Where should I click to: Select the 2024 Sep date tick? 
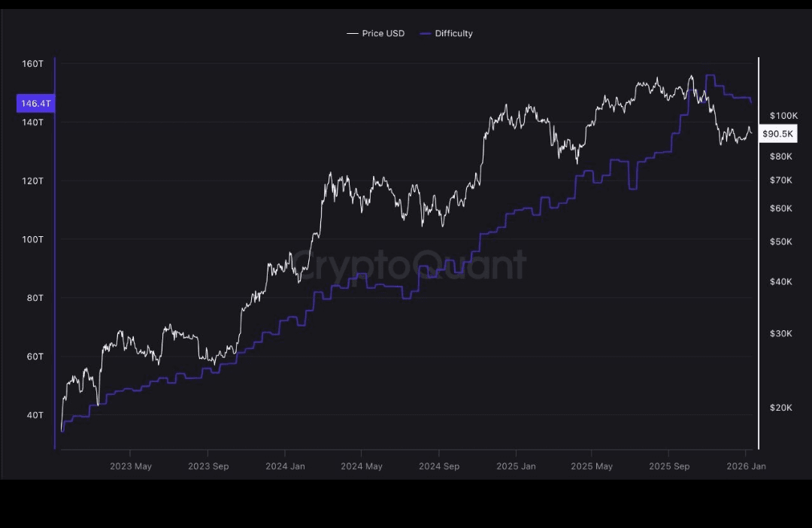coord(439,466)
